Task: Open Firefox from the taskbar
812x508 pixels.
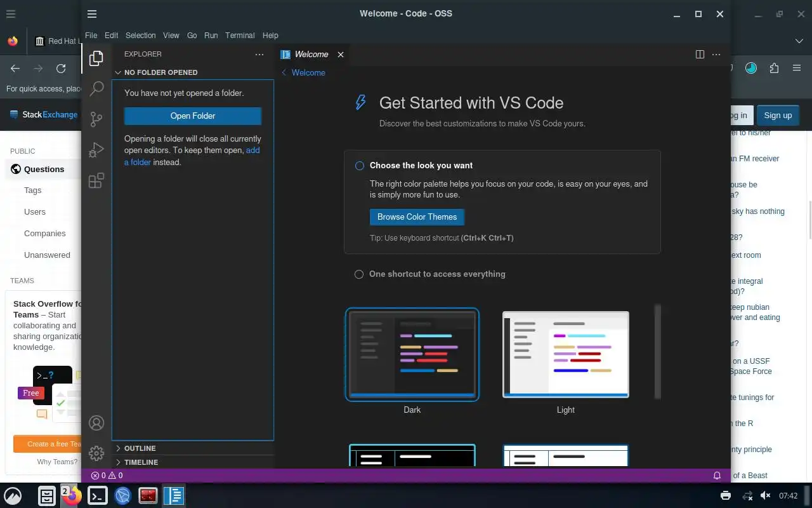Action: pyautogui.click(x=72, y=496)
